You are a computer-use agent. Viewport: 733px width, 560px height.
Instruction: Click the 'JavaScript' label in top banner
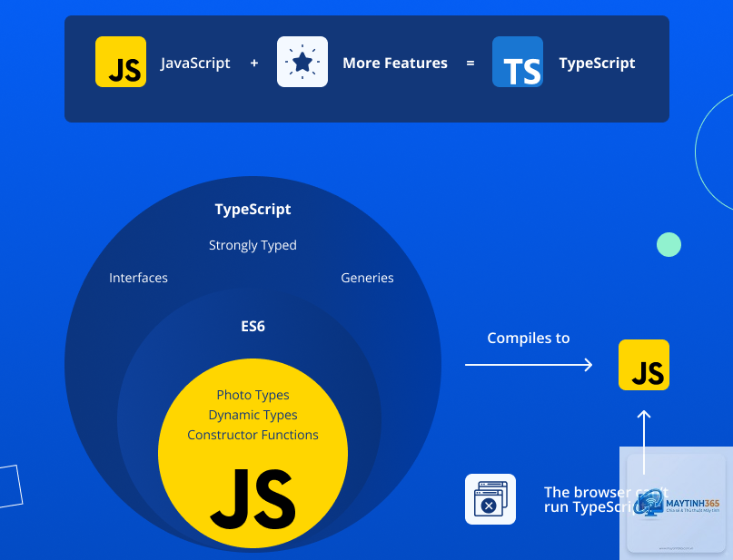(195, 63)
